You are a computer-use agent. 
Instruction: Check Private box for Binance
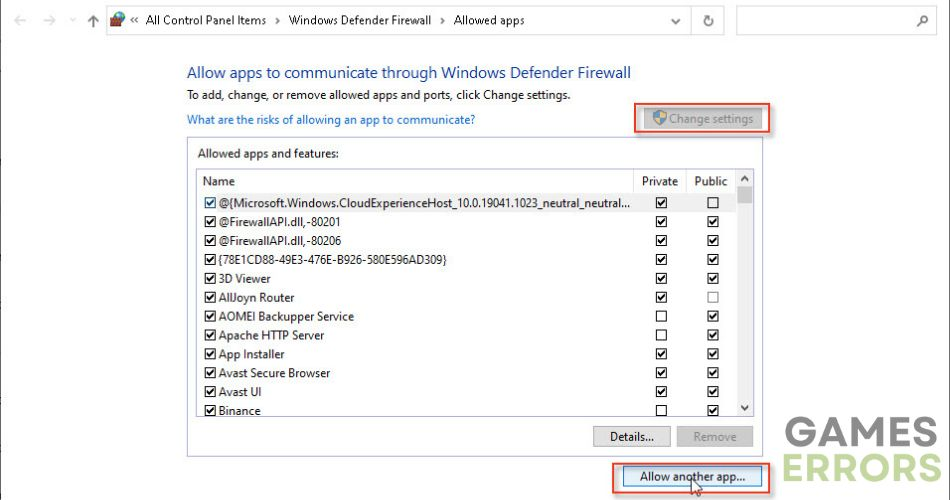(661, 411)
